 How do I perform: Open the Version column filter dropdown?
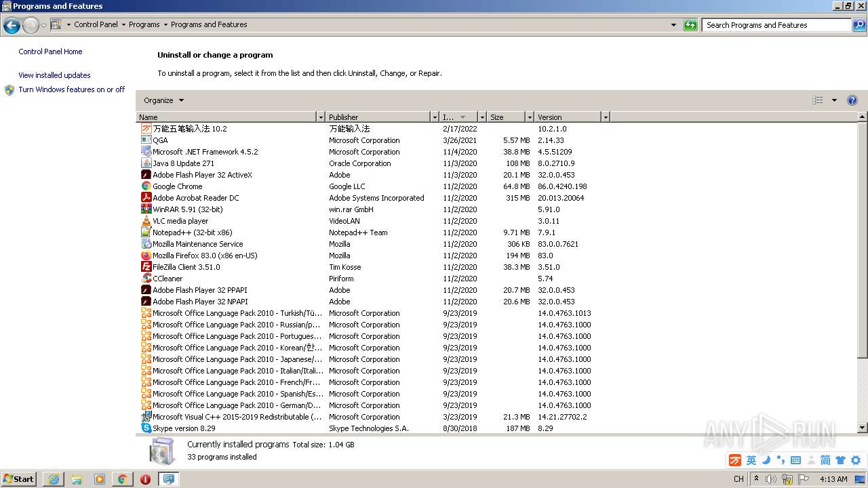(x=606, y=117)
